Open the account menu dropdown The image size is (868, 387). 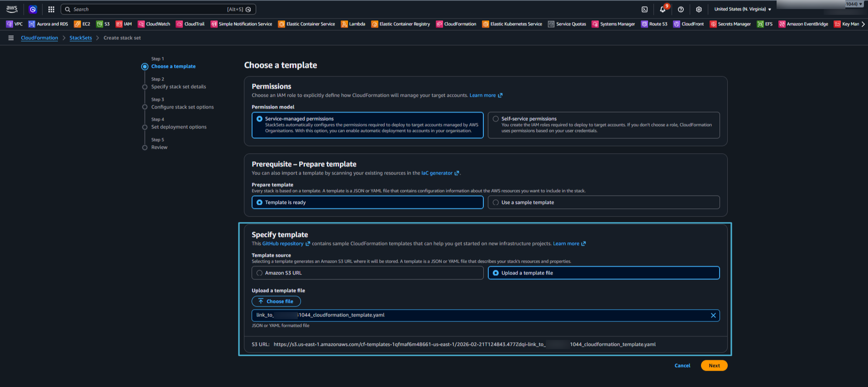(854, 4)
